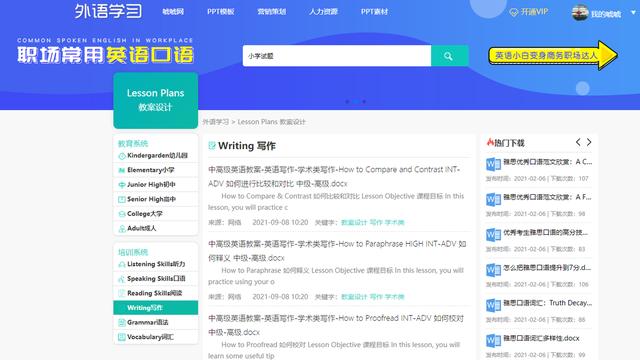
Task: Click the Grammar sidebar icon
Action: coord(122,322)
